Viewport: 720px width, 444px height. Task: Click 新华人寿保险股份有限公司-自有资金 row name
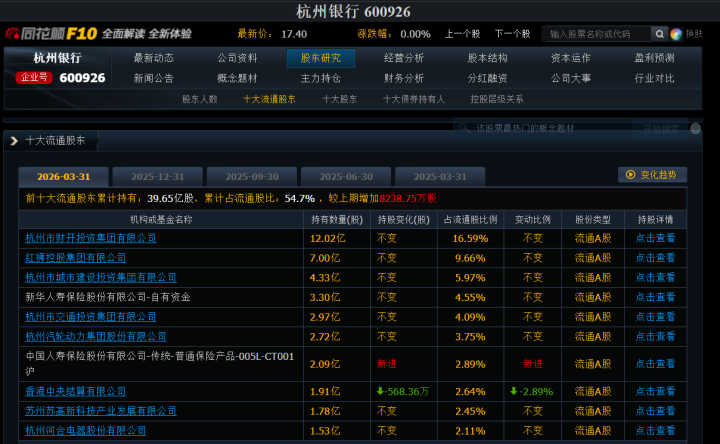[108, 298]
